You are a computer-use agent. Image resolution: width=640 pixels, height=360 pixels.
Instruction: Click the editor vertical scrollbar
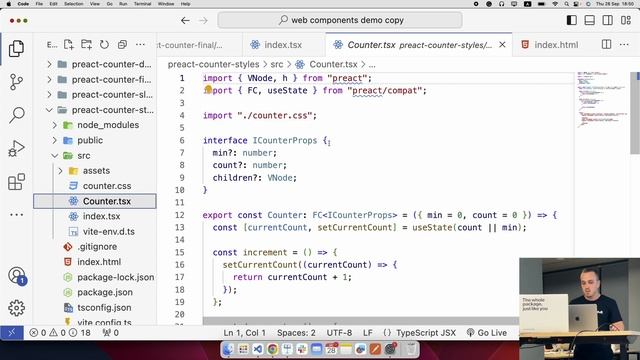[x=635, y=113]
